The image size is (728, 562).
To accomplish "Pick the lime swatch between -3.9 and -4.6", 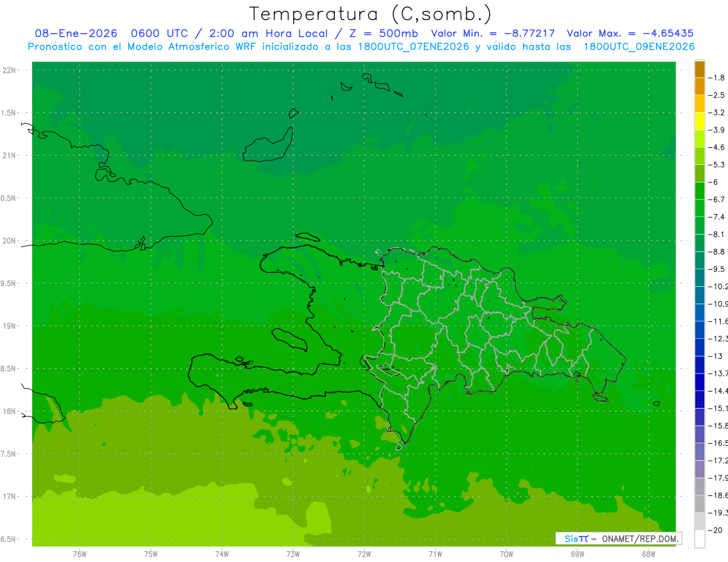I will [x=699, y=139].
